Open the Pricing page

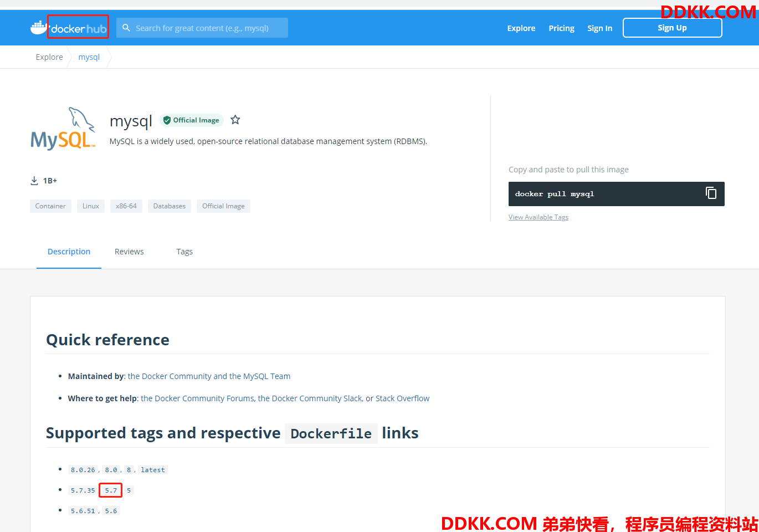pyautogui.click(x=561, y=28)
